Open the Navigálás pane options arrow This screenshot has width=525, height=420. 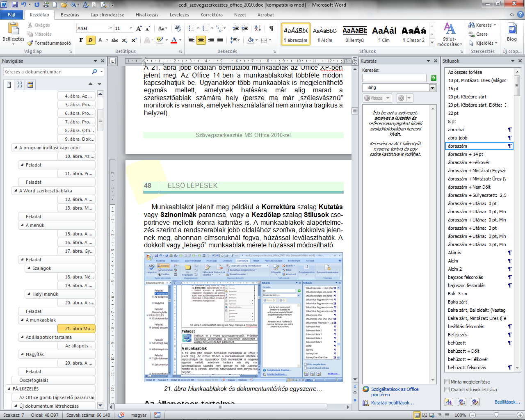95,61
